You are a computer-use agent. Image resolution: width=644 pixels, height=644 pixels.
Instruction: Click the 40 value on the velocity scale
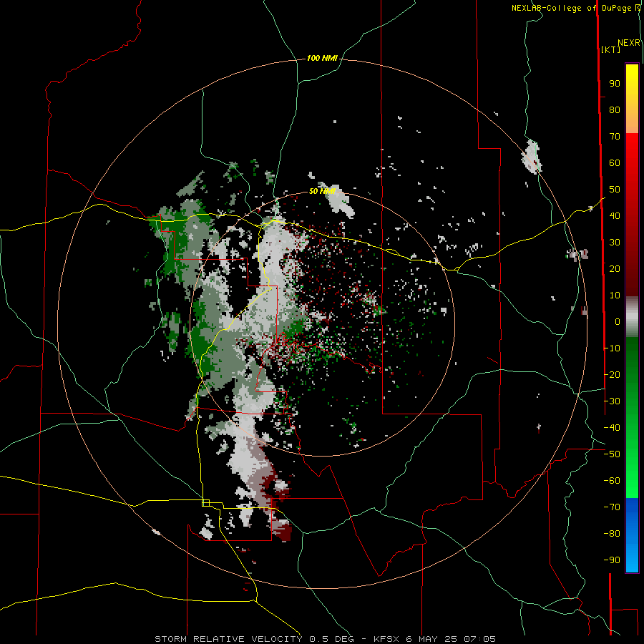615,216
